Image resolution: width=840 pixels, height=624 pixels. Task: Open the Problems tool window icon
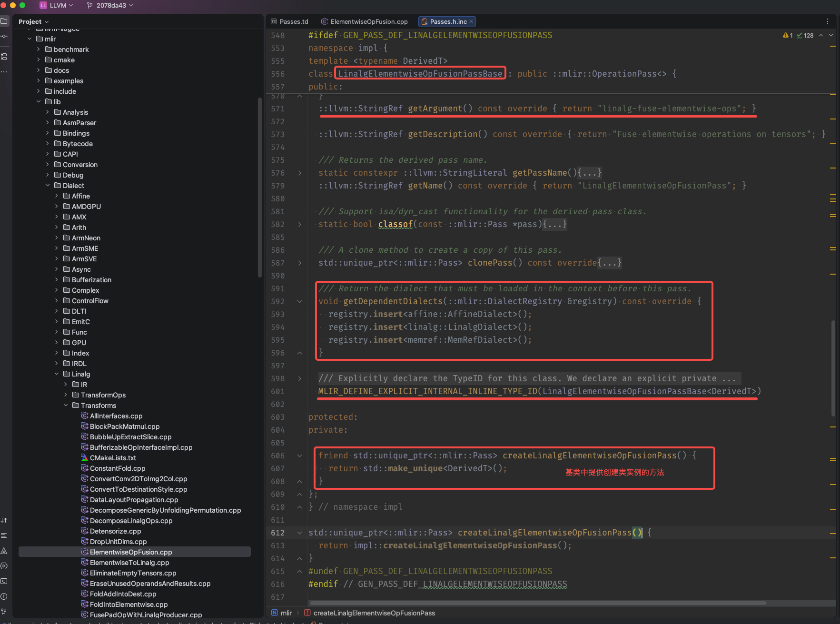(4, 596)
